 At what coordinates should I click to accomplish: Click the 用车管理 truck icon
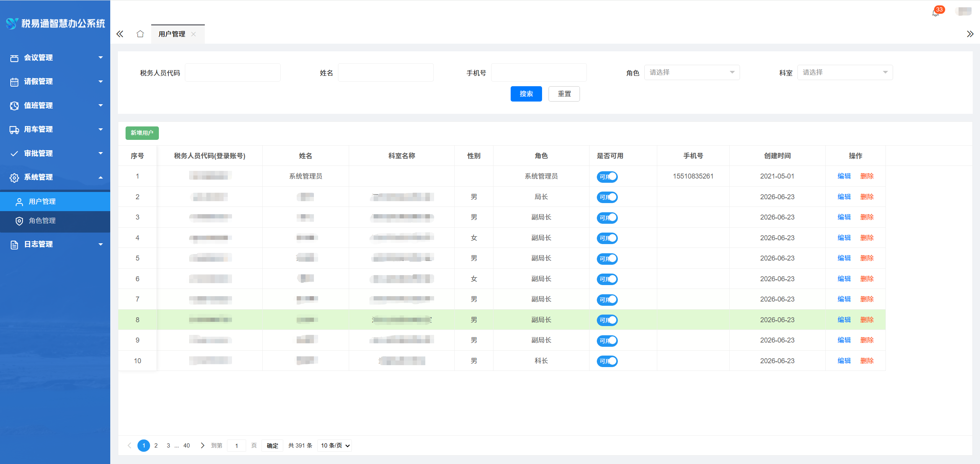pyautogui.click(x=14, y=130)
